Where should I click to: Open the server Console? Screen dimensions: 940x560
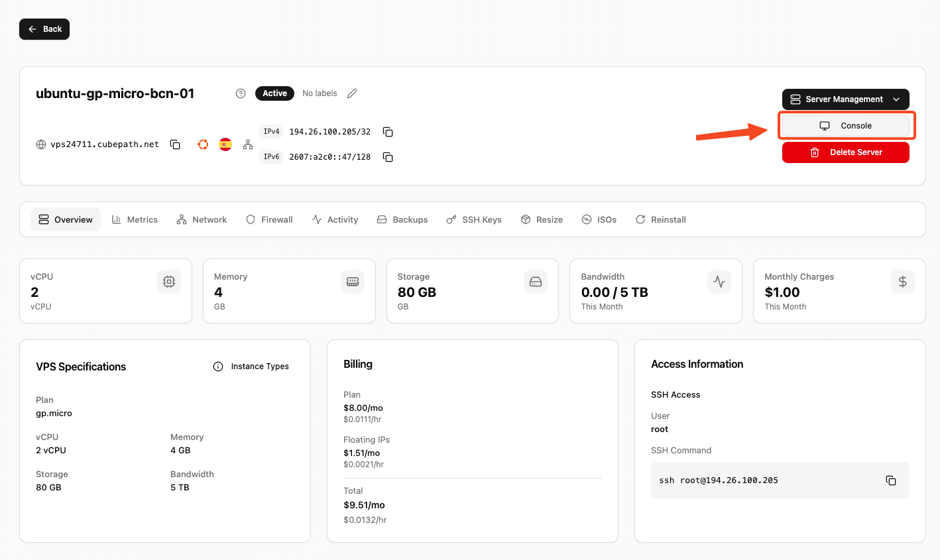[847, 125]
